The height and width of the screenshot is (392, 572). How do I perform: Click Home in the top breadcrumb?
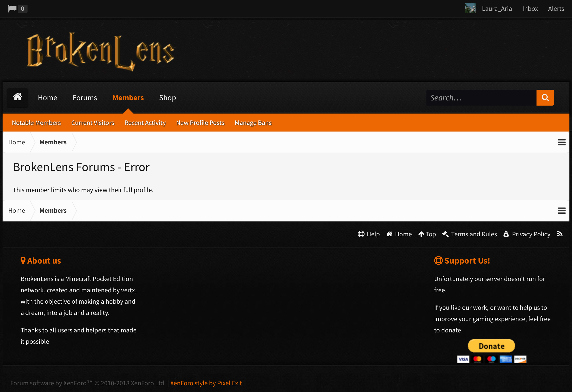pos(17,142)
